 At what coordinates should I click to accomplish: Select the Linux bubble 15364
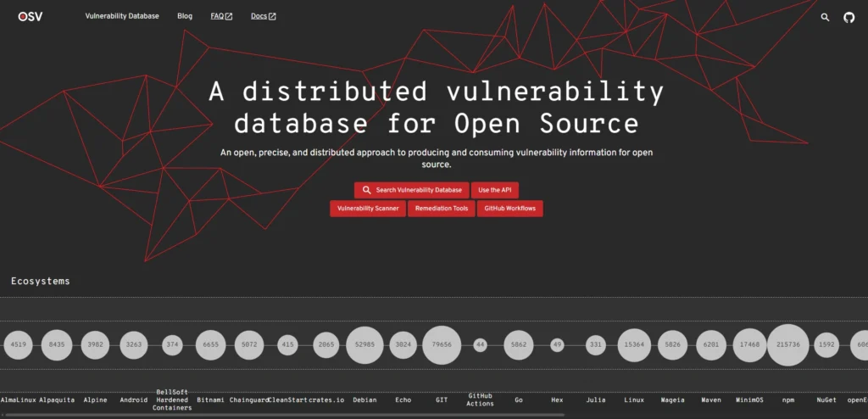pyautogui.click(x=634, y=344)
